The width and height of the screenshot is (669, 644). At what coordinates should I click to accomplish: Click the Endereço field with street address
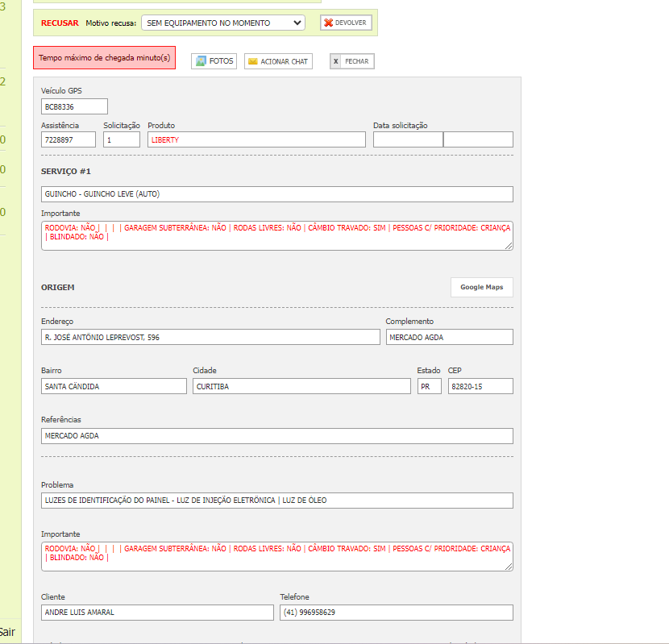pos(210,337)
